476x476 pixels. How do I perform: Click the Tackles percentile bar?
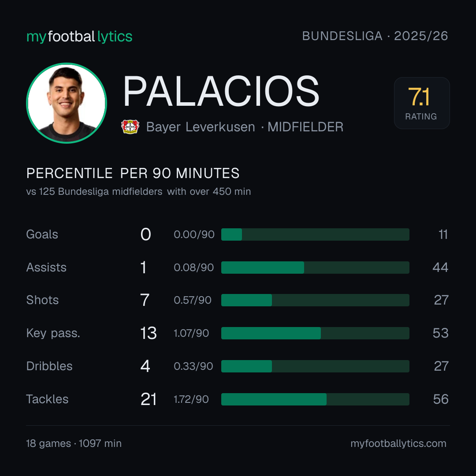point(315,399)
